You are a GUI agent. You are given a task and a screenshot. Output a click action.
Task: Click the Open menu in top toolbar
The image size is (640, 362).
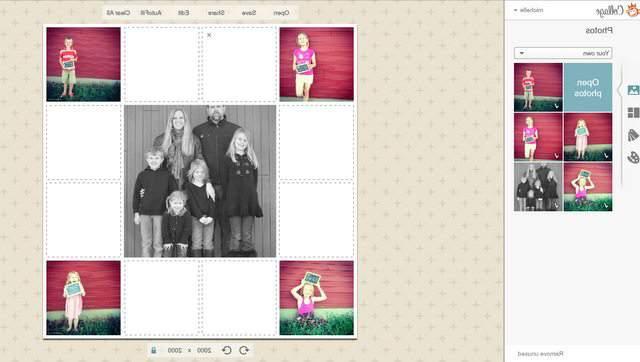281,13
